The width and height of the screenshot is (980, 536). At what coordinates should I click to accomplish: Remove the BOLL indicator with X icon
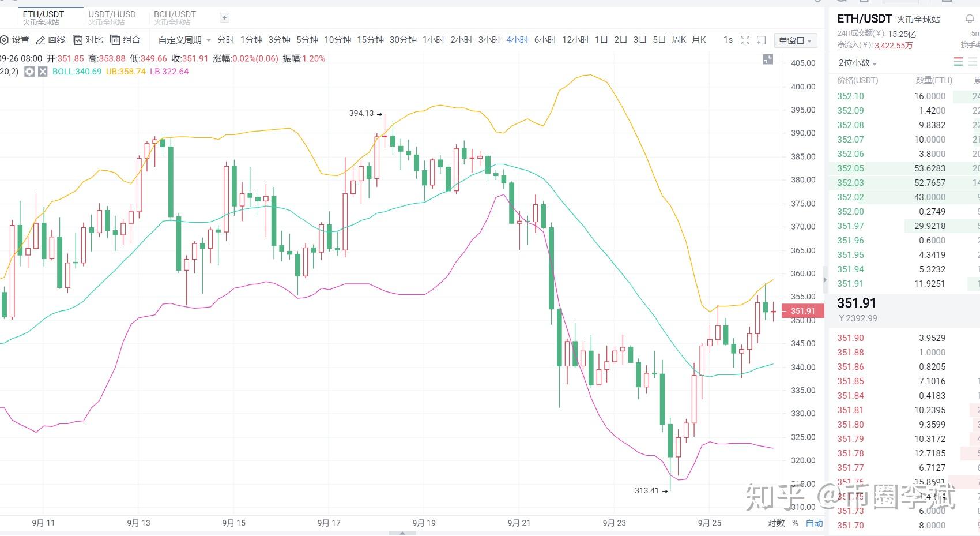(43, 72)
